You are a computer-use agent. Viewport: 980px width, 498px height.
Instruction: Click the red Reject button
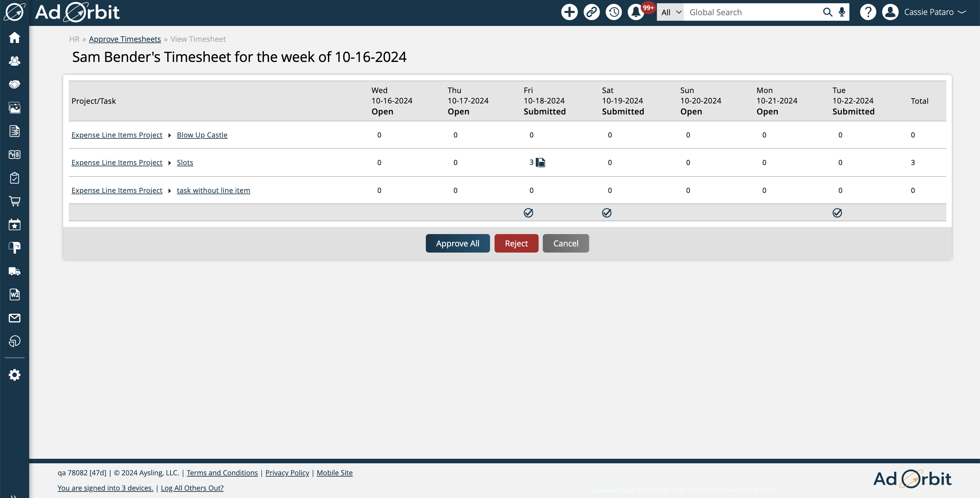(x=516, y=243)
